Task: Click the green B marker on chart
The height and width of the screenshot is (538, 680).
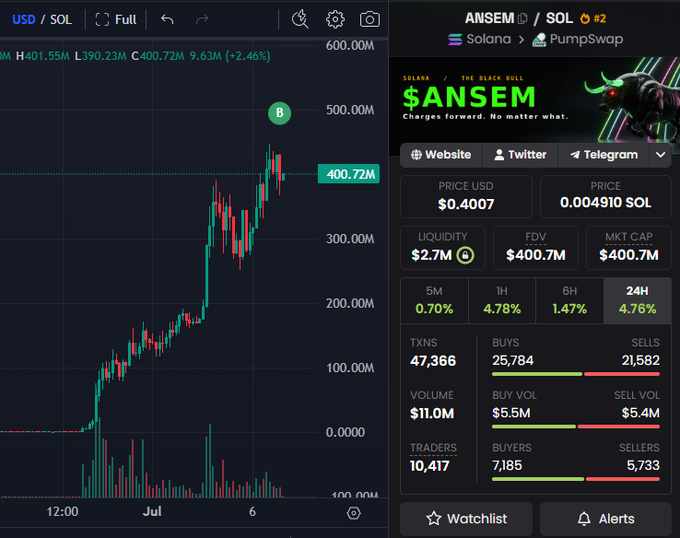Action: point(280,113)
